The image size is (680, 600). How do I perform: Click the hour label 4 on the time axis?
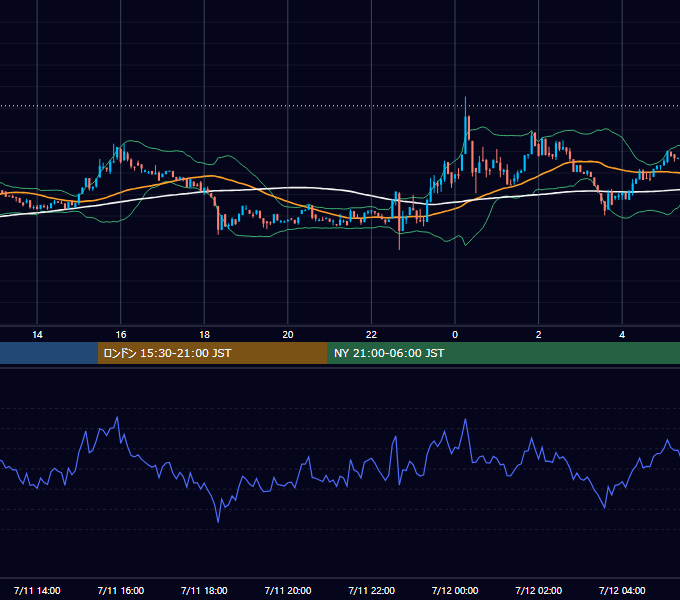point(622,335)
